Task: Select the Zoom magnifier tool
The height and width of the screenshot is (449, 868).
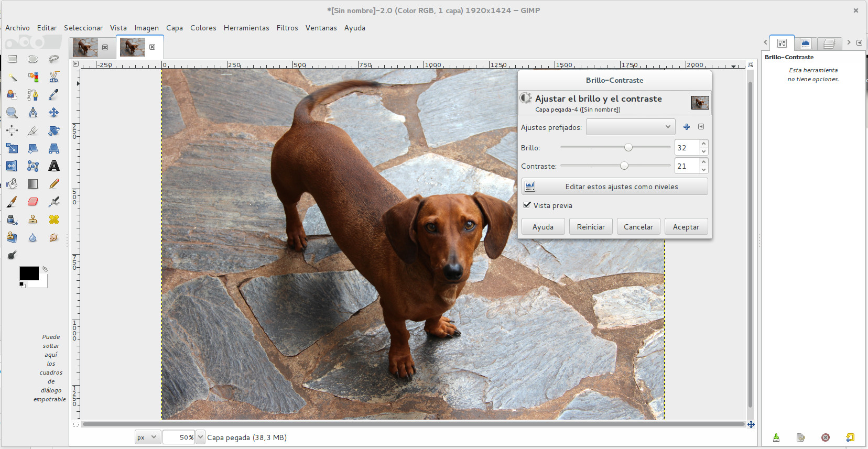Action: pyautogui.click(x=12, y=113)
